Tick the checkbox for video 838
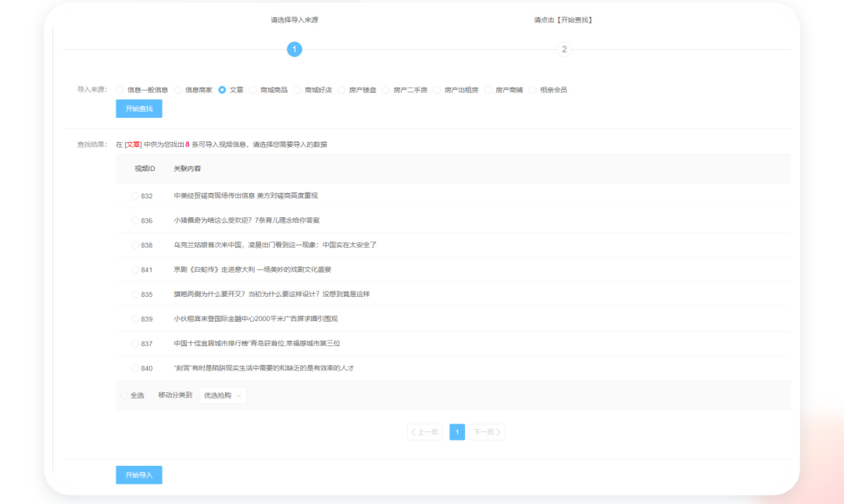 (x=135, y=245)
